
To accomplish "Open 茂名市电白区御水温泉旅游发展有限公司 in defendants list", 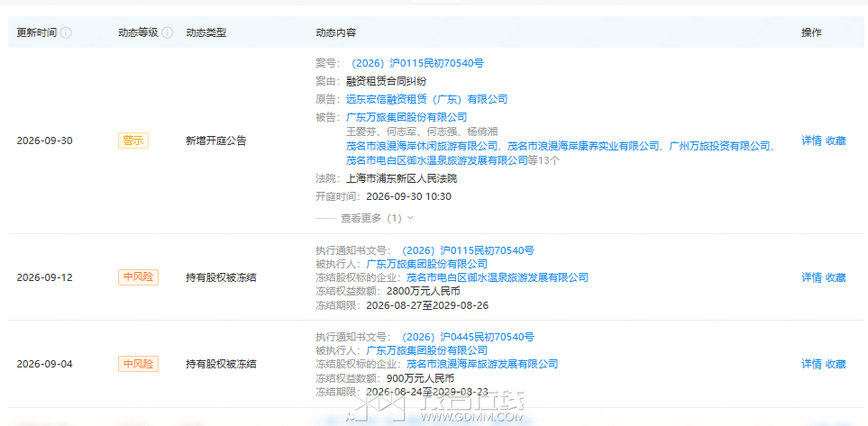I will (437, 160).
